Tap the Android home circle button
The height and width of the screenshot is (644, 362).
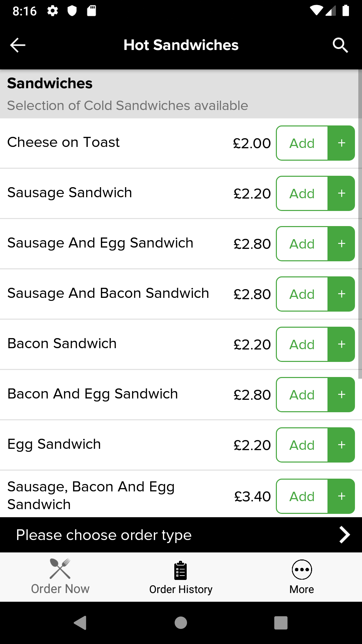coord(181,623)
